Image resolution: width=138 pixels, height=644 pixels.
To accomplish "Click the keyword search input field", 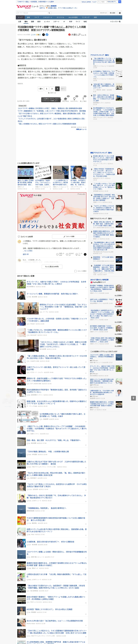I will (32, 13).
